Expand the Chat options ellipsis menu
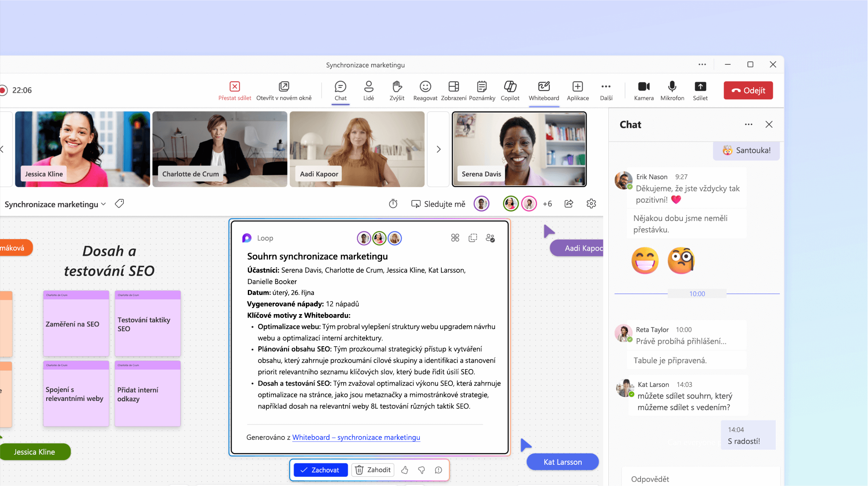 [x=748, y=124]
